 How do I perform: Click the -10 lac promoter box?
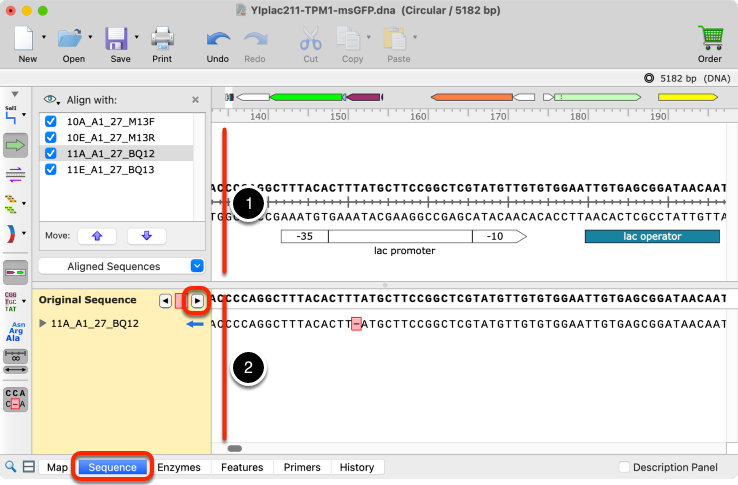[x=499, y=236]
